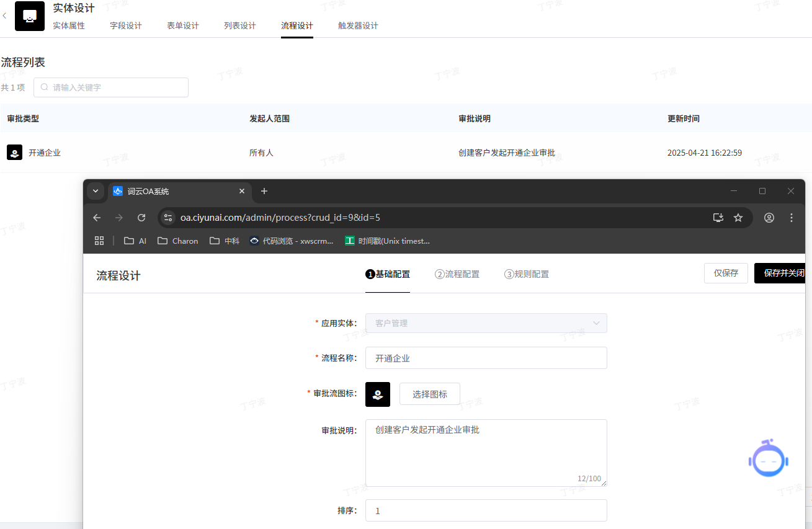Switch to 表单设计 tab
This screenshot has height=529, width=812.
(183, 25)
